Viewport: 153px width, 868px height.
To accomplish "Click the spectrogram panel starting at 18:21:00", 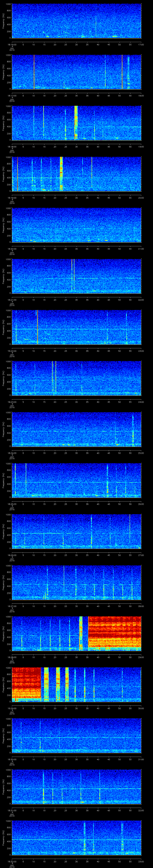I will [x=77, y=276].
